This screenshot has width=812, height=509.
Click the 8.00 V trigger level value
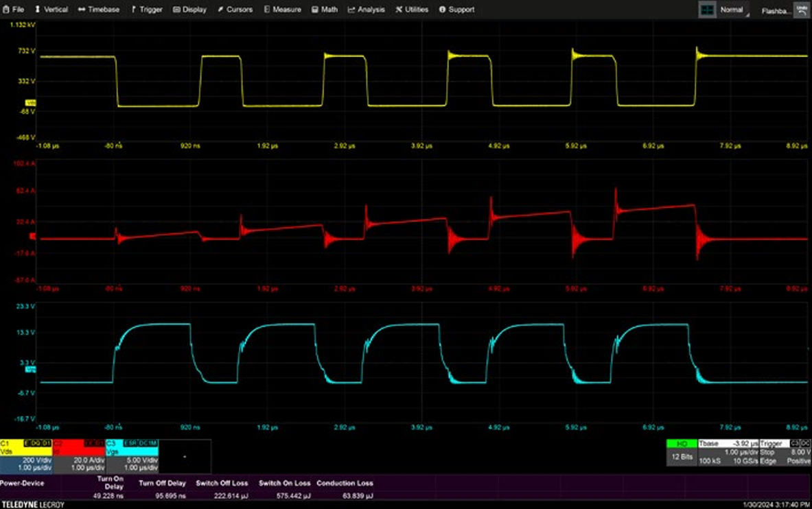coord(800,452)
